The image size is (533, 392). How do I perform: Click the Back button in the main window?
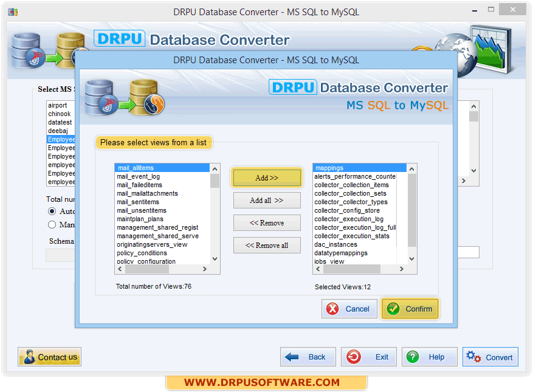(x=308, y=357)
